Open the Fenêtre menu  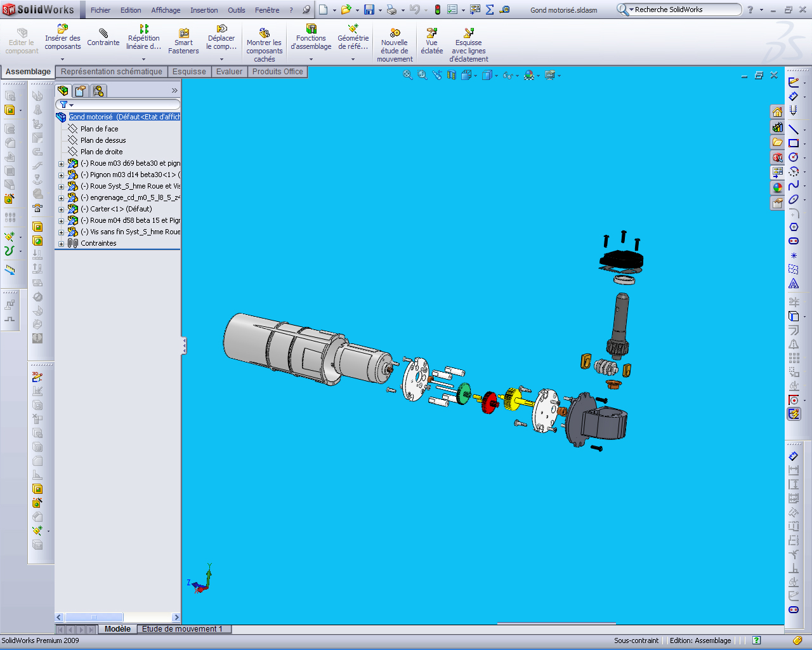click(267, 10)
